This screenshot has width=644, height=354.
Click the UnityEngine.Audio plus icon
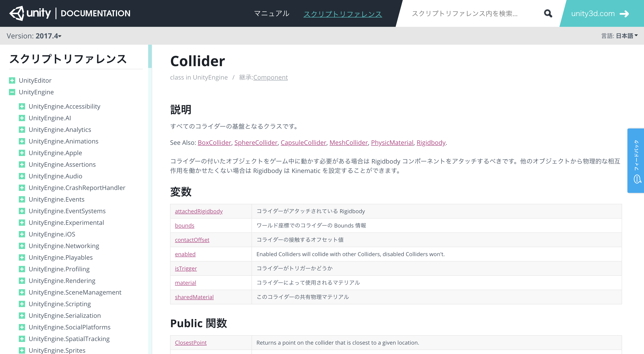pyautogui.click(x=22, y=176)
